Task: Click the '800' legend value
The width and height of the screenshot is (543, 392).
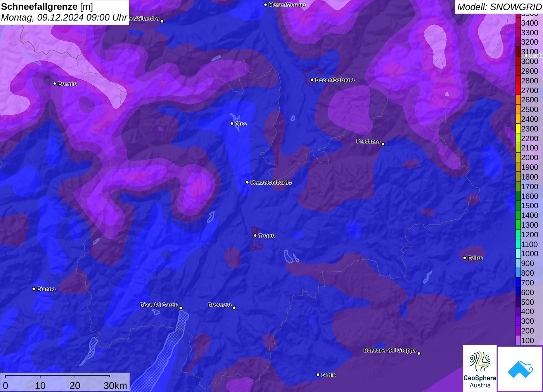Action: [527, 273]
